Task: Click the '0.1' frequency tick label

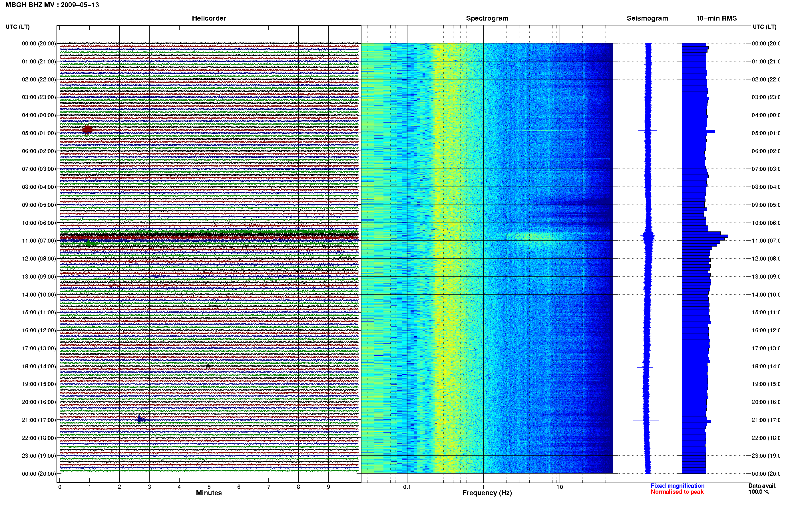Action: (x=407, y=487)
